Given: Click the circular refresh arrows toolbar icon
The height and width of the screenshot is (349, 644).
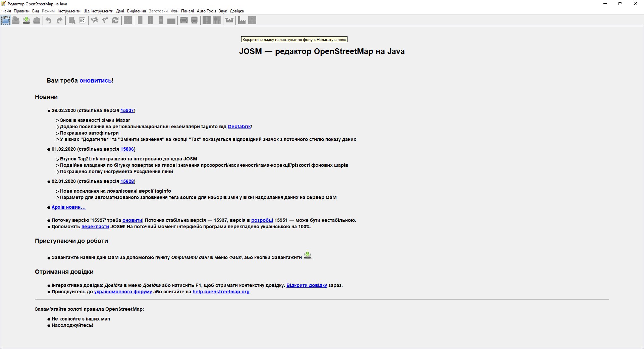Looking at the screenshot, I should pyautogui.click(x=115, y=20).
